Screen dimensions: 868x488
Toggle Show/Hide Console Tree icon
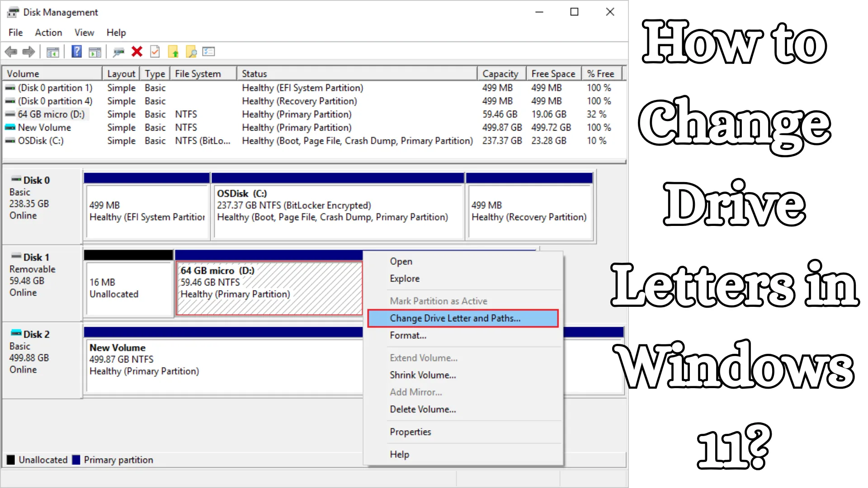coord(52,52)
